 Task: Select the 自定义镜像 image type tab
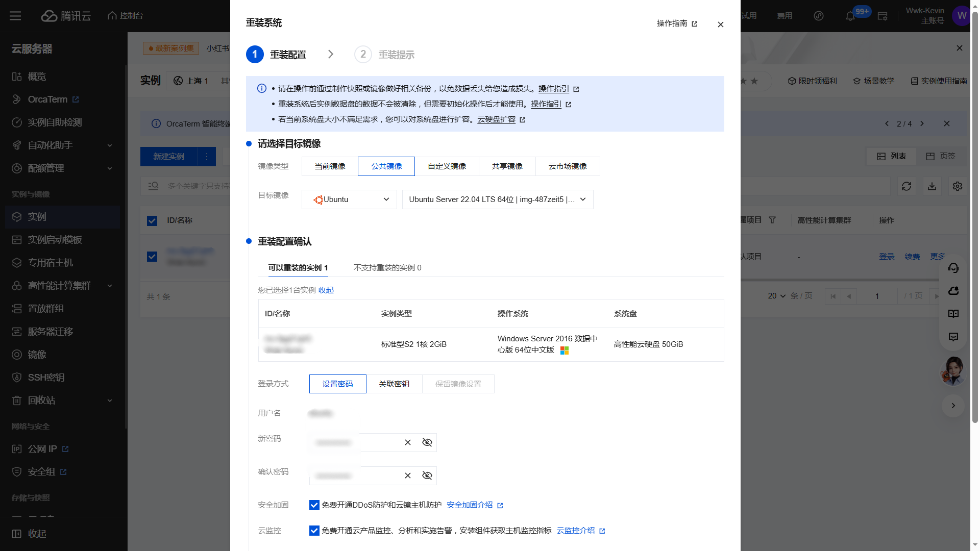click(447, 166)
